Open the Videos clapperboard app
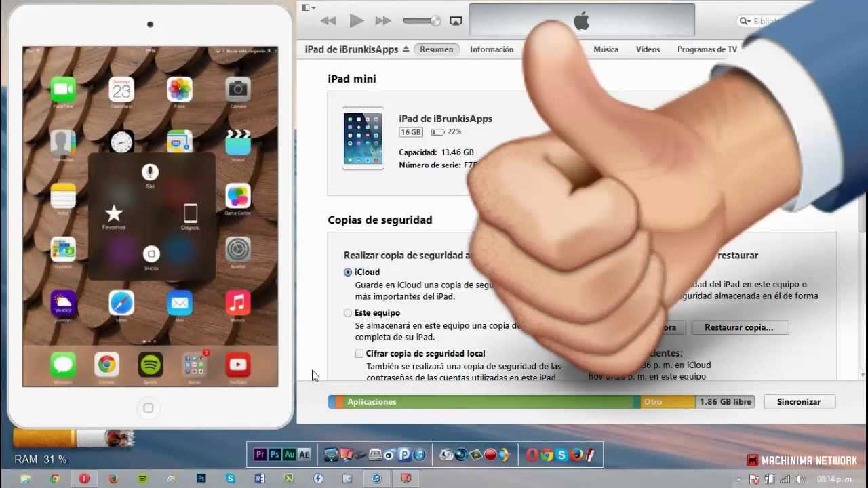 pos(238,142)
